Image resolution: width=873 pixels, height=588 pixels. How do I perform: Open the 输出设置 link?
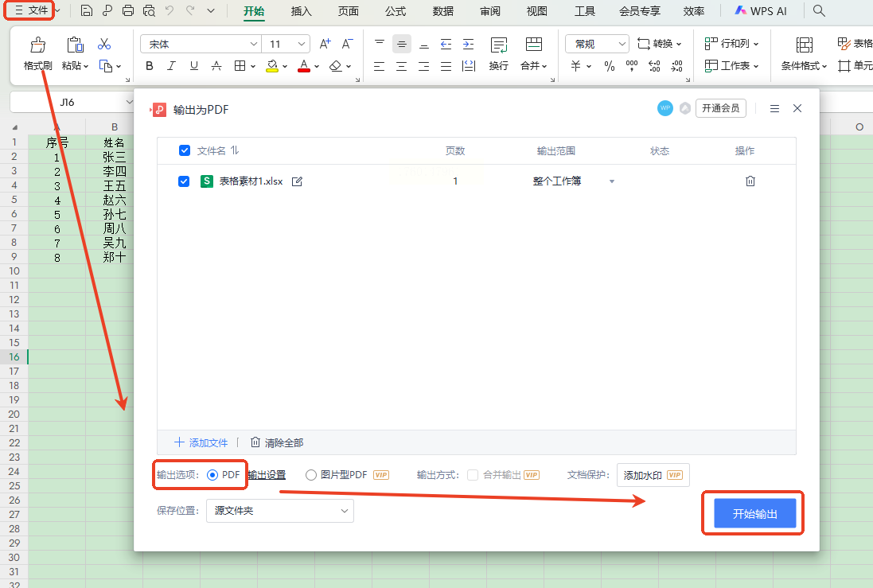pyautogui.click(x=267, y=475)
